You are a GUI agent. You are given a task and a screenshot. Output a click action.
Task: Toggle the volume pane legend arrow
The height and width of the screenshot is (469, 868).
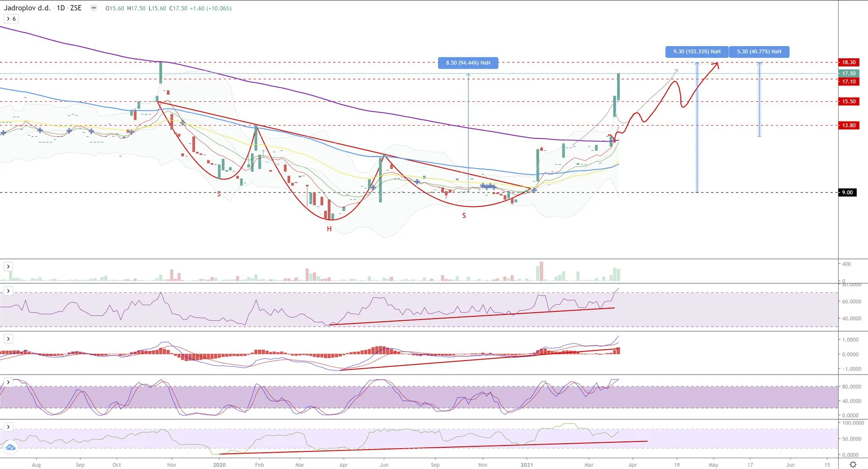8,267
